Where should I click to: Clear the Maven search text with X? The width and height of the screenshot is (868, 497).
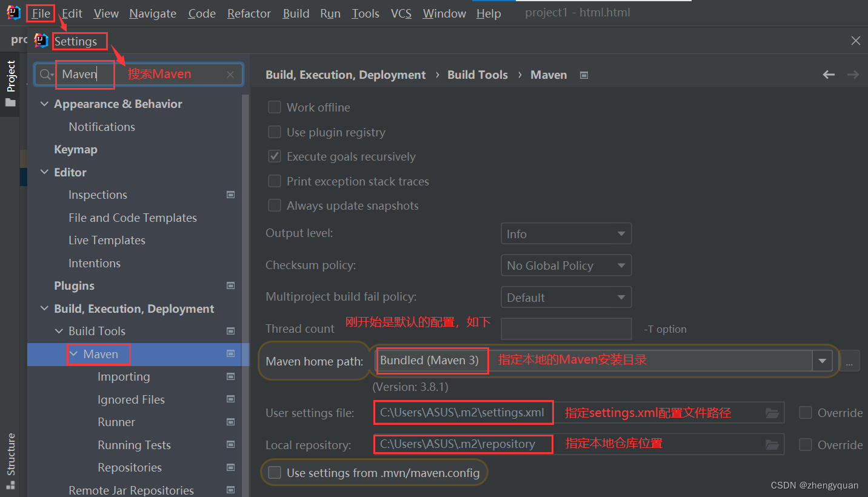point(230,75)
